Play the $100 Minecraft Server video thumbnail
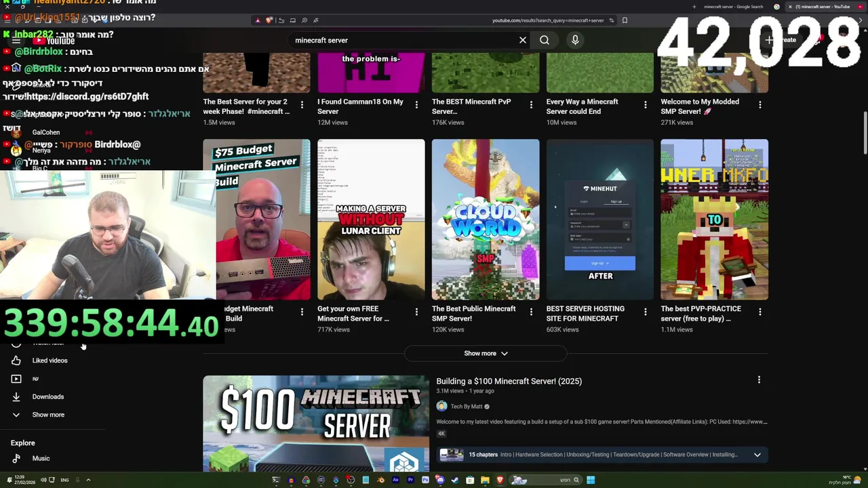Image resolution: width=868 pixels, height=488 pixels. click(x=316, y=424)
